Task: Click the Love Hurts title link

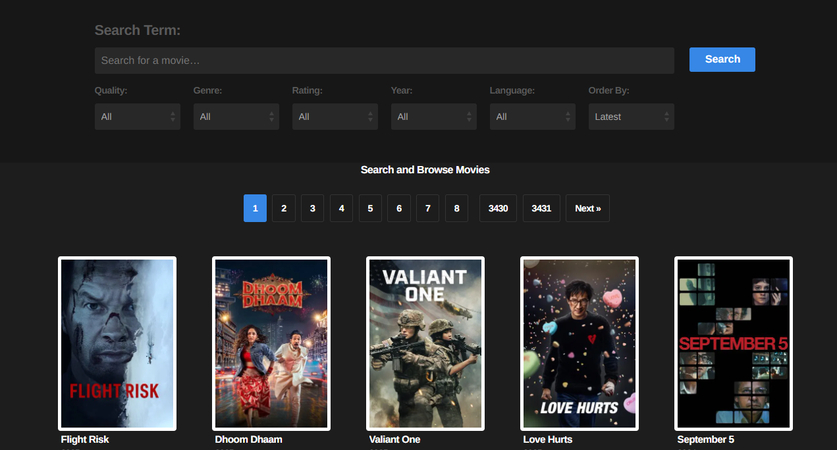Action: pos(548,439)
